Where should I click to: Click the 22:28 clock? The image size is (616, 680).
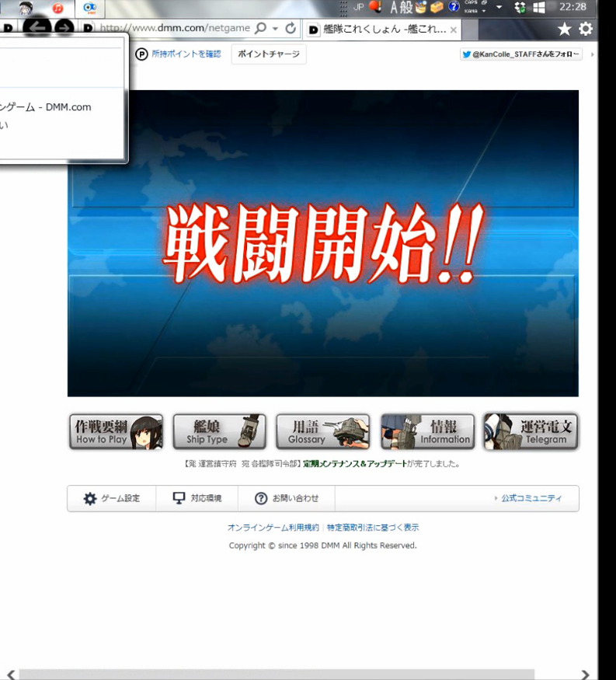(x=572, y=7)
